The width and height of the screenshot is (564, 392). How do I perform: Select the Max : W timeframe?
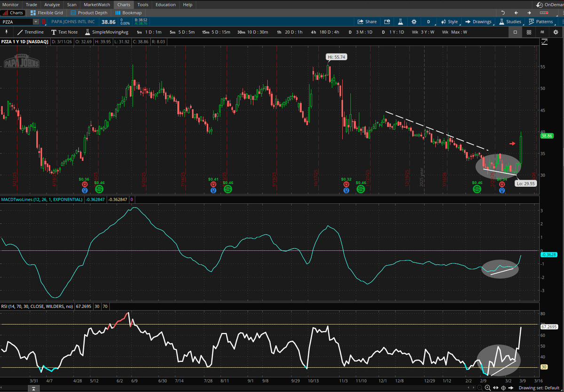pos(454,32)
